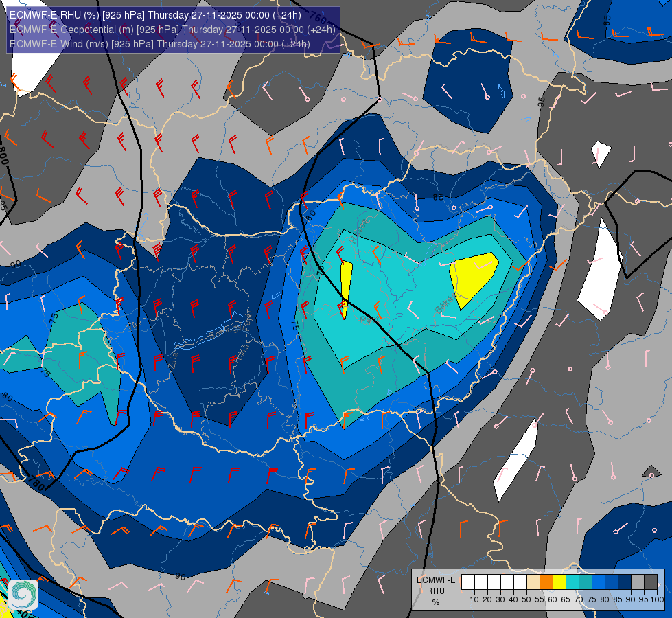
Task: Click the orange swatch in the legend
Action: point(546,582)
